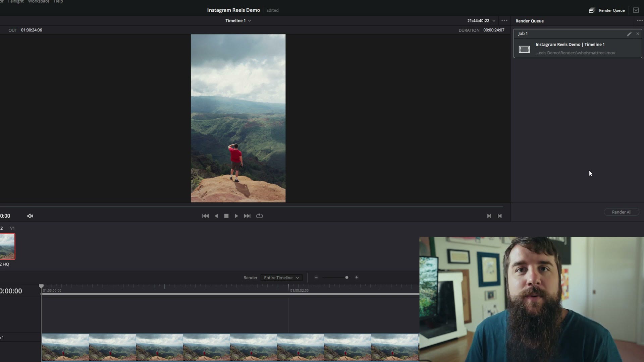Adjust the timeline zoom slider handle
This screenshot has width=644, height=362.
pos(347,278)
